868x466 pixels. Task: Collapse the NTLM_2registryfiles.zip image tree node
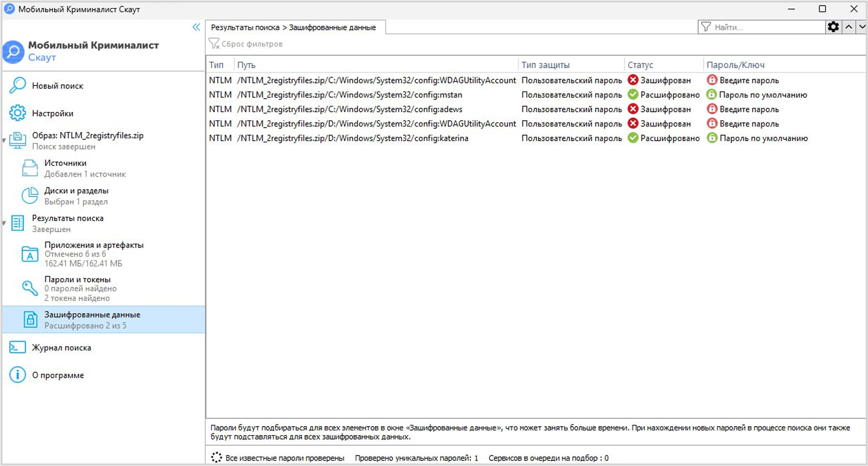coord(4,141)
